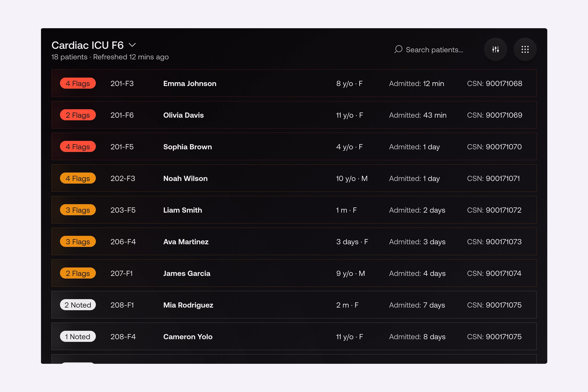
Task: Click age 9 y/o · M
Action: click(x=351, y=273)
